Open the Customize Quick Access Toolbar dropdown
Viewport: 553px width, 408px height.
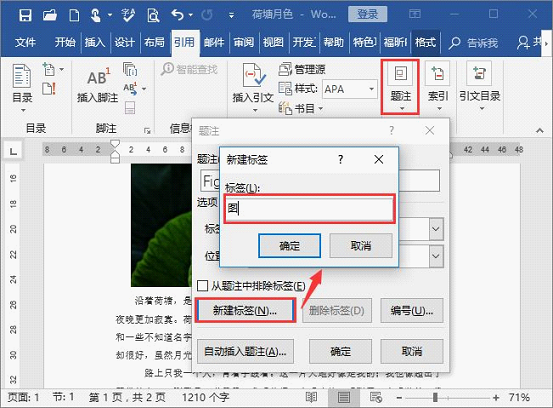(231, 15)
